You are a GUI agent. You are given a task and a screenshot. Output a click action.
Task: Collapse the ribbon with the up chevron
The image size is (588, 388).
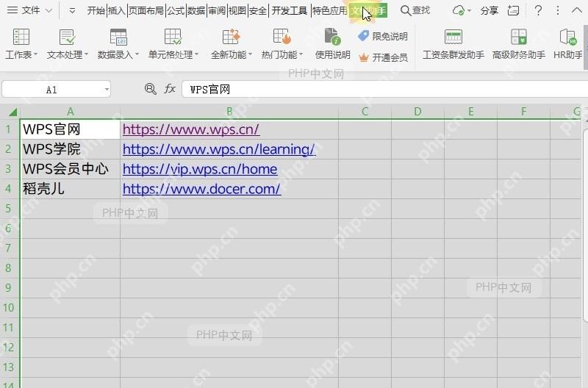[x=577, y=10]
